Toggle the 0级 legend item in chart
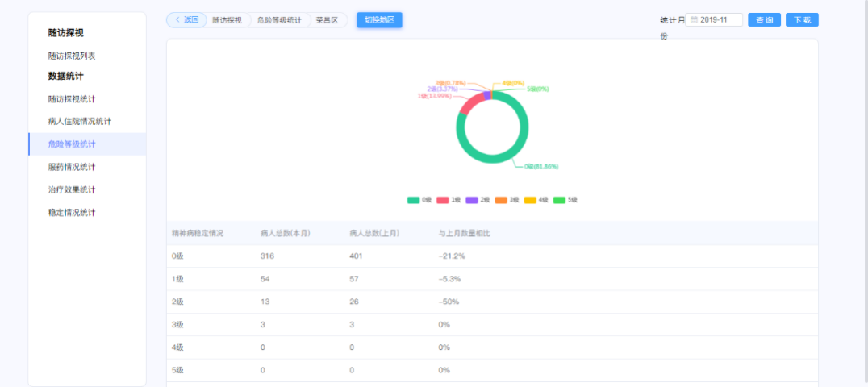The image size is (868, 387). [419, 199]
